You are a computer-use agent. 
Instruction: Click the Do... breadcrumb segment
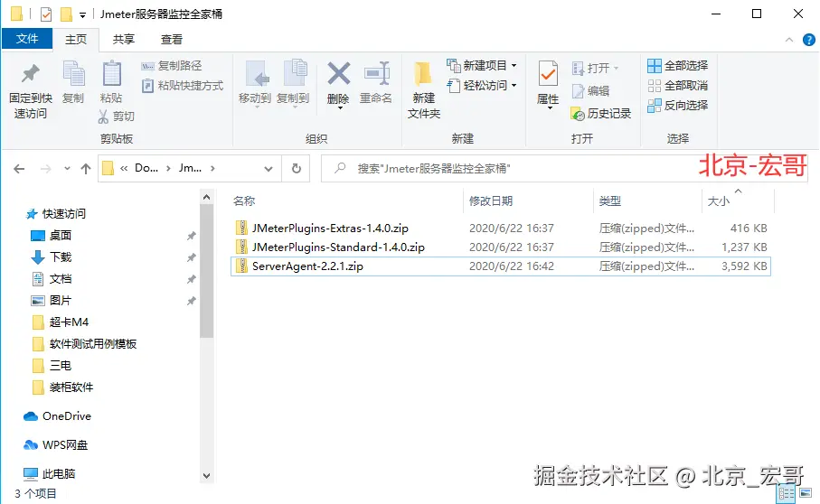(146, 168)
